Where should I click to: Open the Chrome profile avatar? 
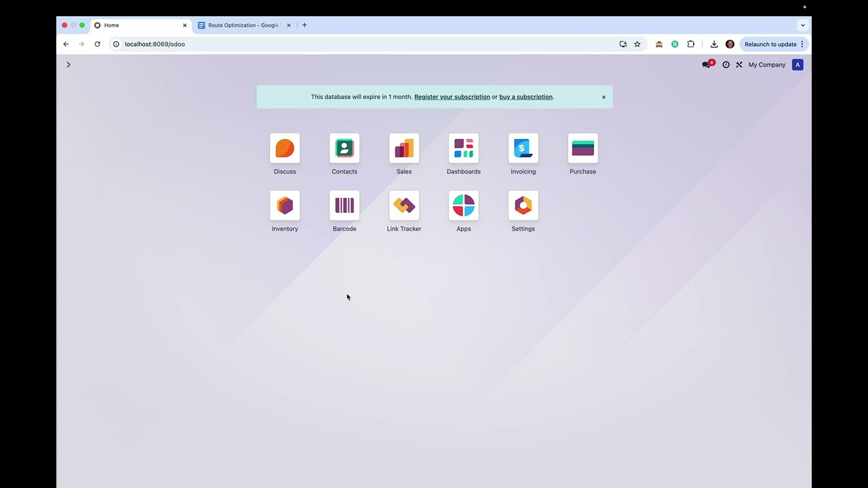click(730, 44)
